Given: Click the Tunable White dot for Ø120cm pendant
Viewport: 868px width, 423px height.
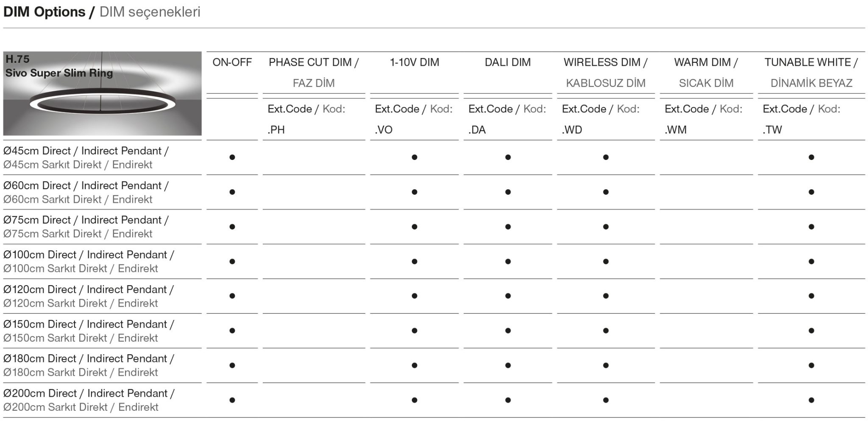Looking at the screenshot, I should pyautogui.click(x=811, y=296).
